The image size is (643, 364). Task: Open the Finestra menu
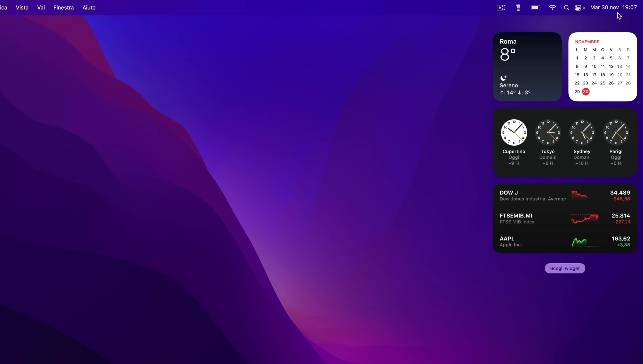coord(64,8)
